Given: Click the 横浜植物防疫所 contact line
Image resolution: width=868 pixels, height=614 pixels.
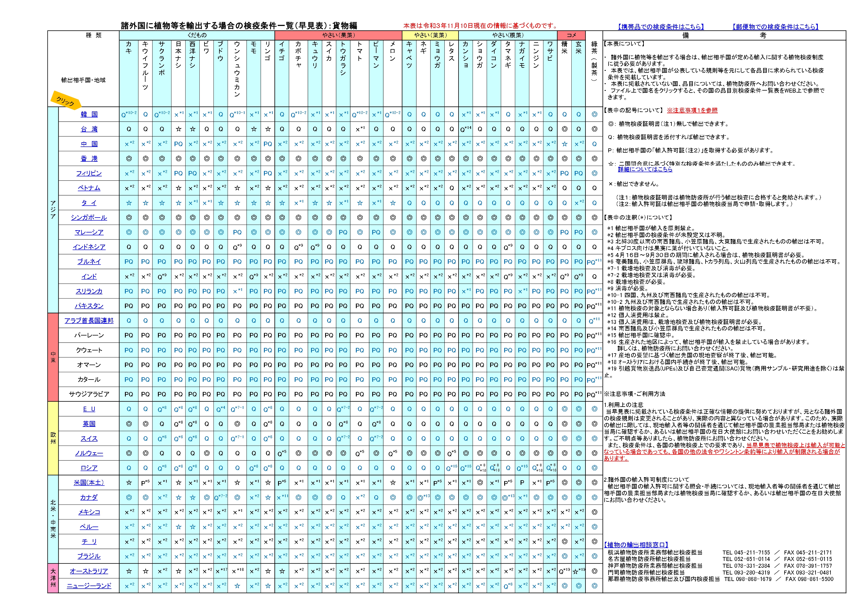Looking at the screenshot, I should point(719,553).
